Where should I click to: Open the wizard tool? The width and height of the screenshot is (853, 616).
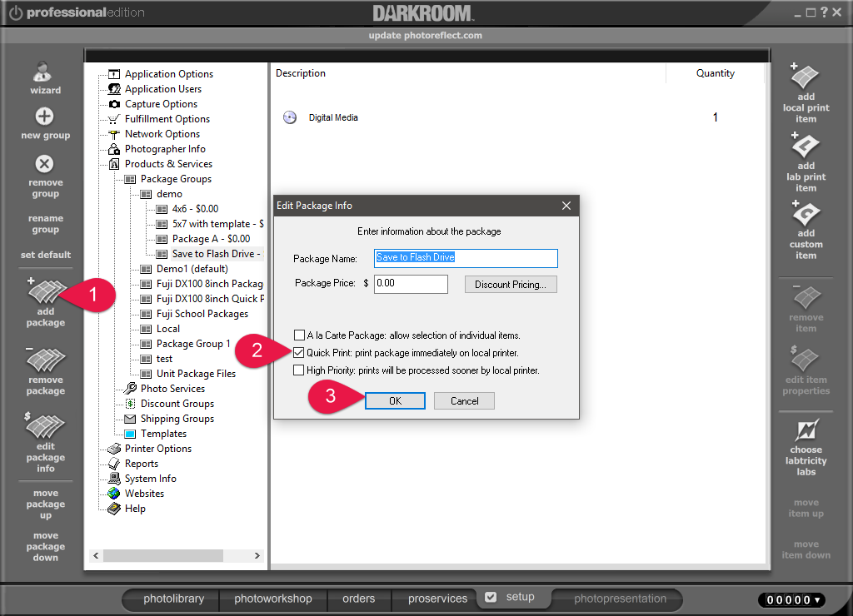pyautogui.click(x=45, y=78)
